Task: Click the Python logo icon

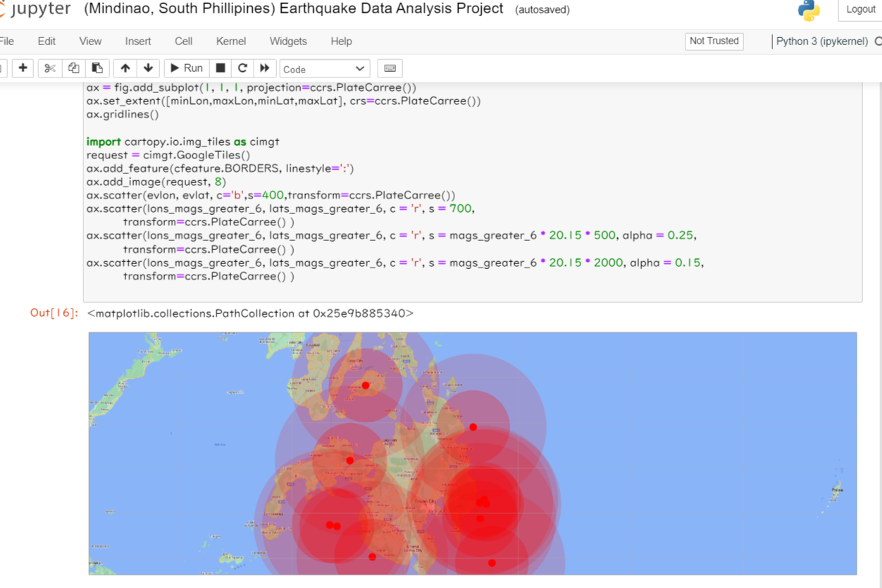Action: [x=809, y=10]
